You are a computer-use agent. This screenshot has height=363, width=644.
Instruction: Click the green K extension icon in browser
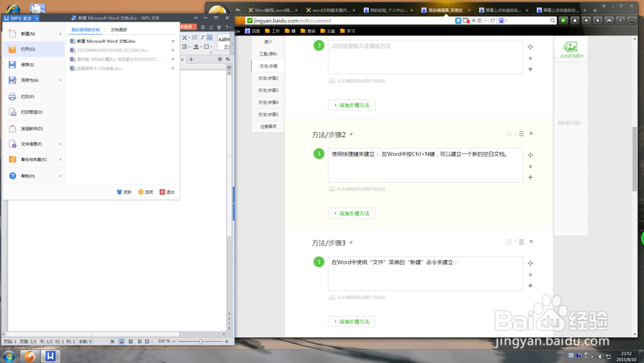click(563, 21)
